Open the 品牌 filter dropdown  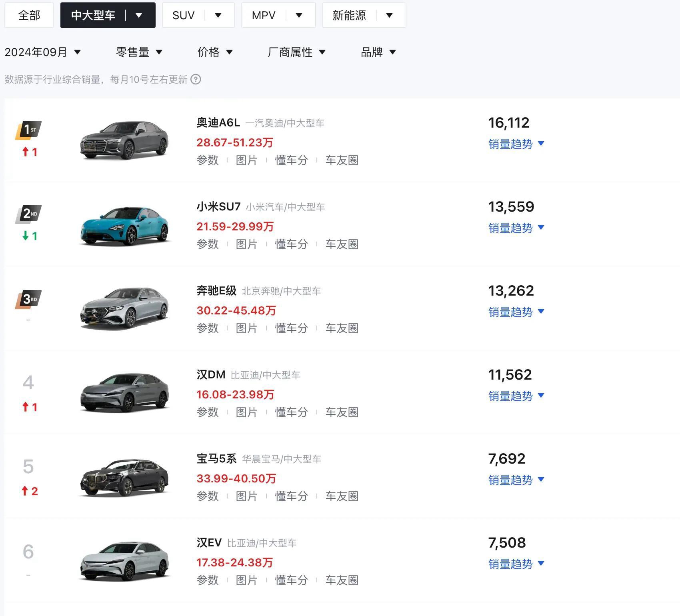[x=378, y=52]
